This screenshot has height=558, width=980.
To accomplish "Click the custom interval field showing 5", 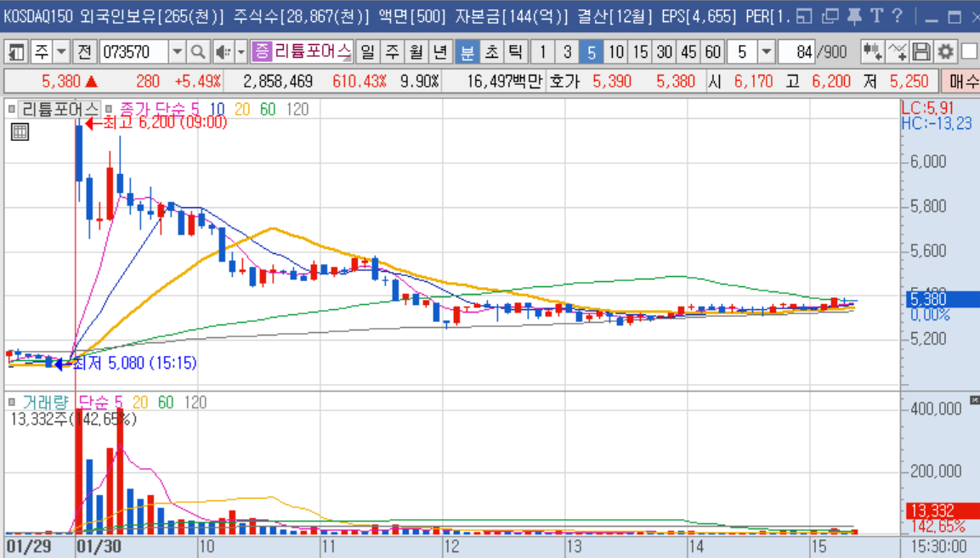I will pyautogui.click(x=743, y=52).
